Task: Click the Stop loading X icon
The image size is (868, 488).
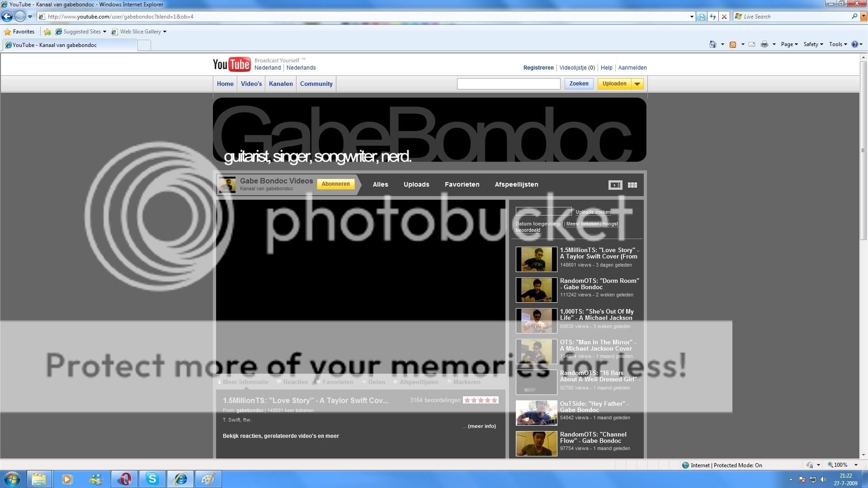Action: click(x=724, y=17)
